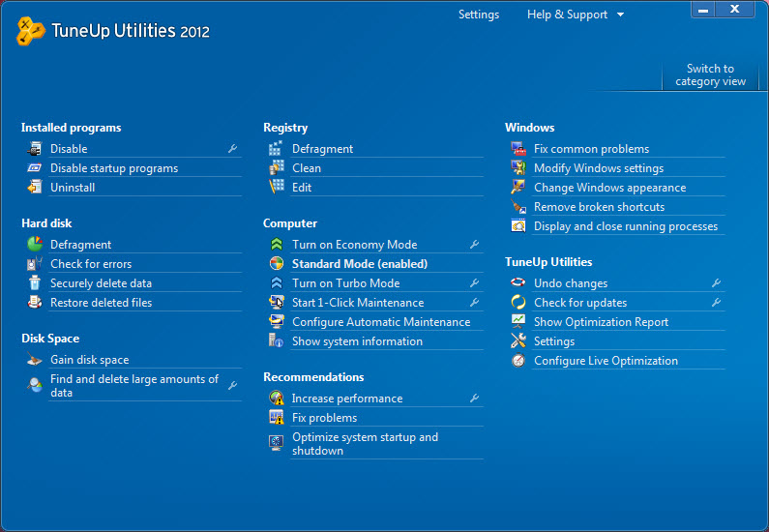Click the tools icon beside TuneUp Settings
This screenshot has height=532, width=769.
point(518,340)
